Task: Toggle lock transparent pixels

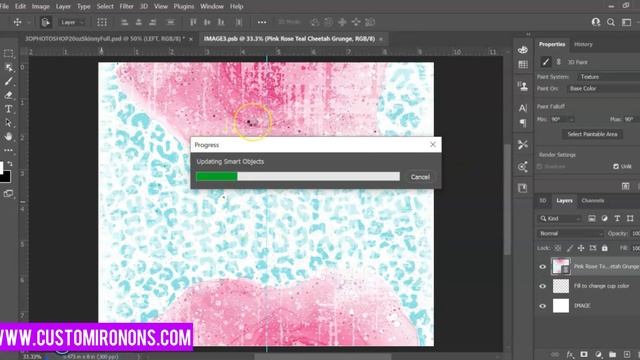Action: click(x=558, y=248)
